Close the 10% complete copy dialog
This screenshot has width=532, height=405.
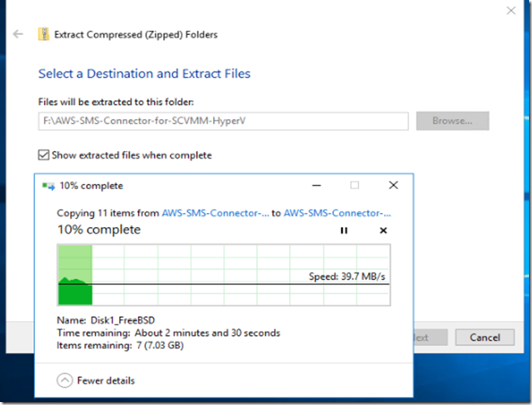click(393, 185)
